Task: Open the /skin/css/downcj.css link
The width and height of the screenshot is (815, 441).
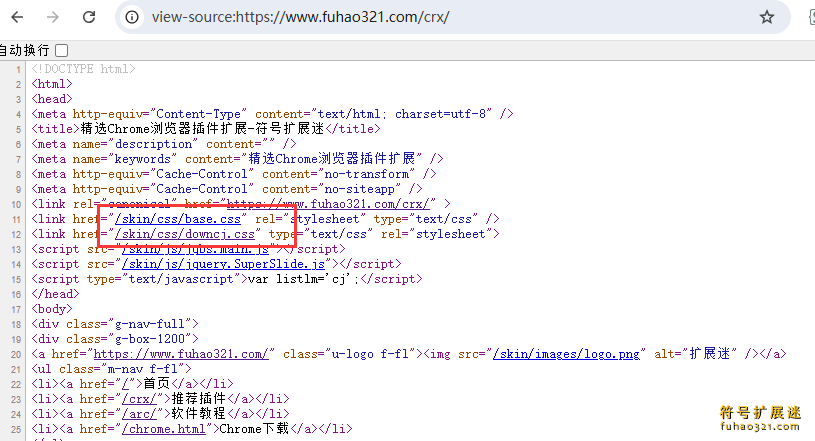Action: (185, 234)
